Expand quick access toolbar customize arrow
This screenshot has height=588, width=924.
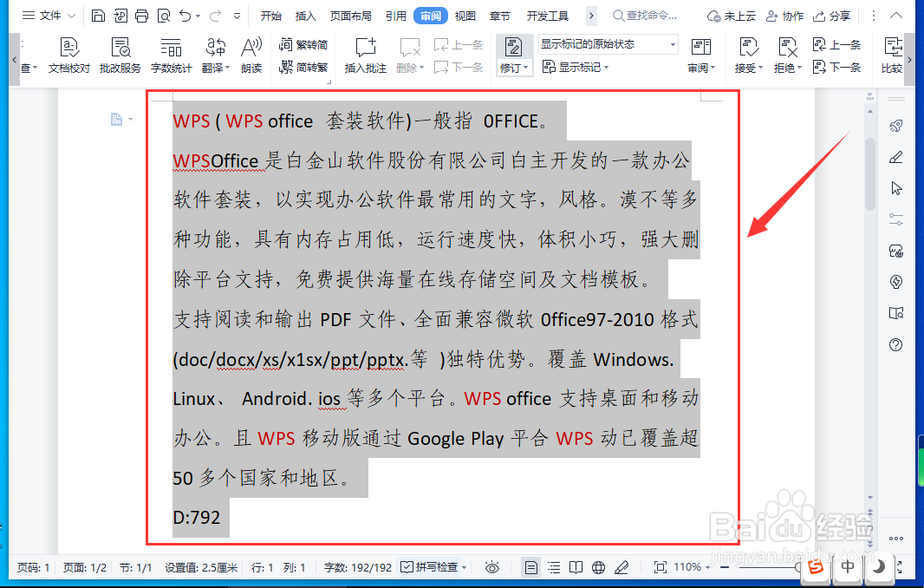tap(237, 16)
